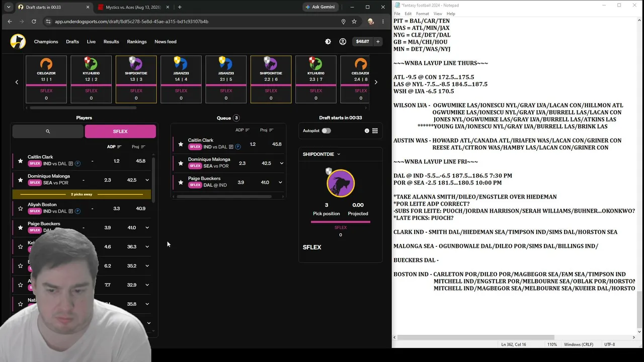Remove Dominique Malonga star in Queue
644x362 pixels.
pyautogui.click(x=181, y=163)
